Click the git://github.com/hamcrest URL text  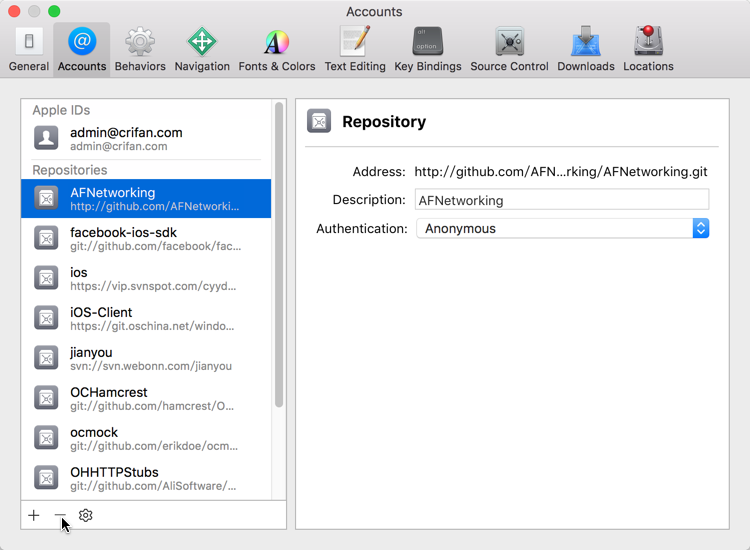(x=152, y=406)
